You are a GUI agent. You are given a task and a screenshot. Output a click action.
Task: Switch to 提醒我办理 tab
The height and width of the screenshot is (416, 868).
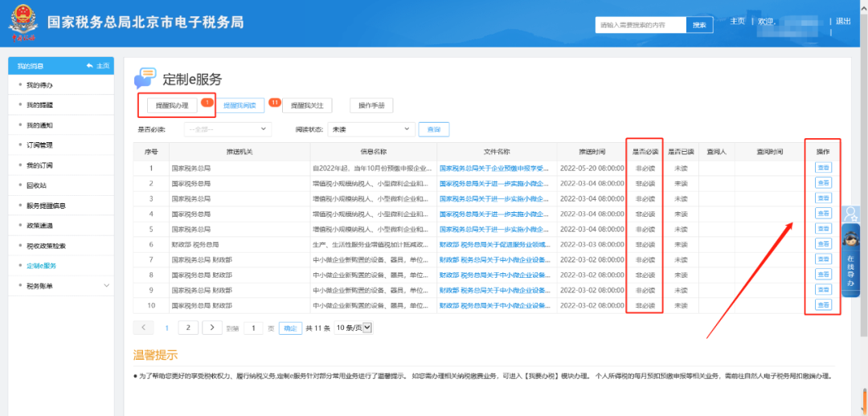pyautogui.click(x=172, y=105)
